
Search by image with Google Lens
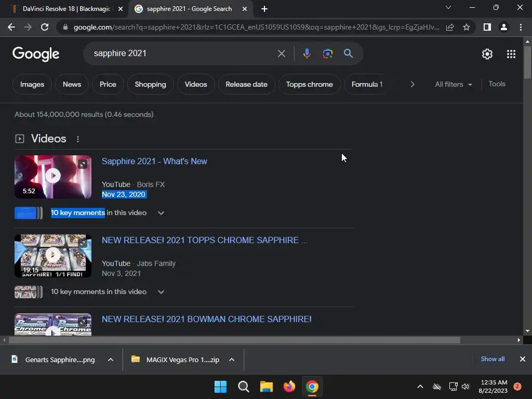coord(327,54)
